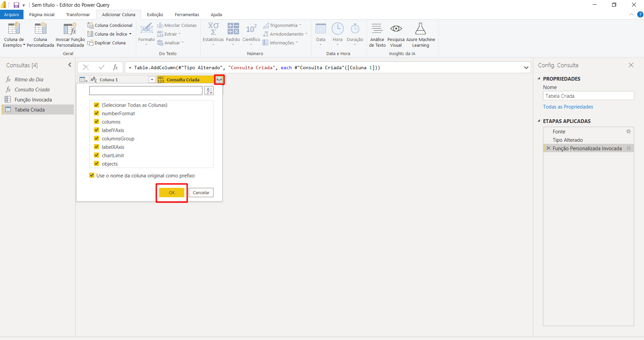Collapse the Consultas pane
Image resolution: width=644 pixels, height=340 pixels.
coord(70,65)
